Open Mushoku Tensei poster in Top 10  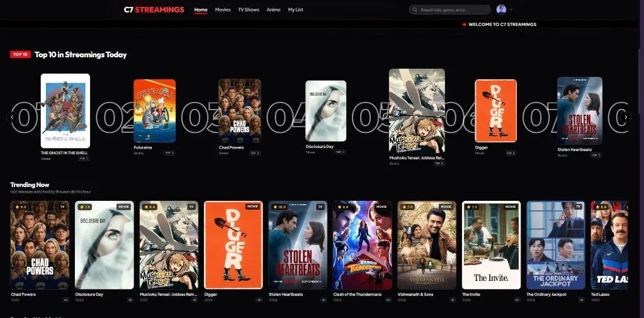pos(417,111)
